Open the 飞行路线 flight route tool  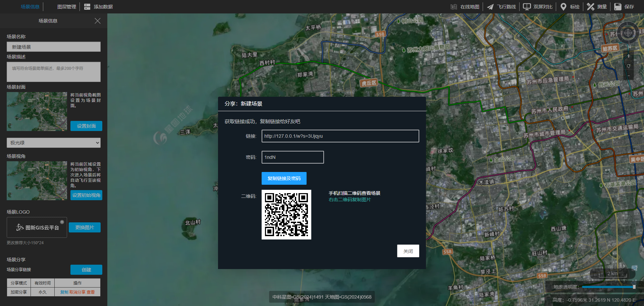501,7
